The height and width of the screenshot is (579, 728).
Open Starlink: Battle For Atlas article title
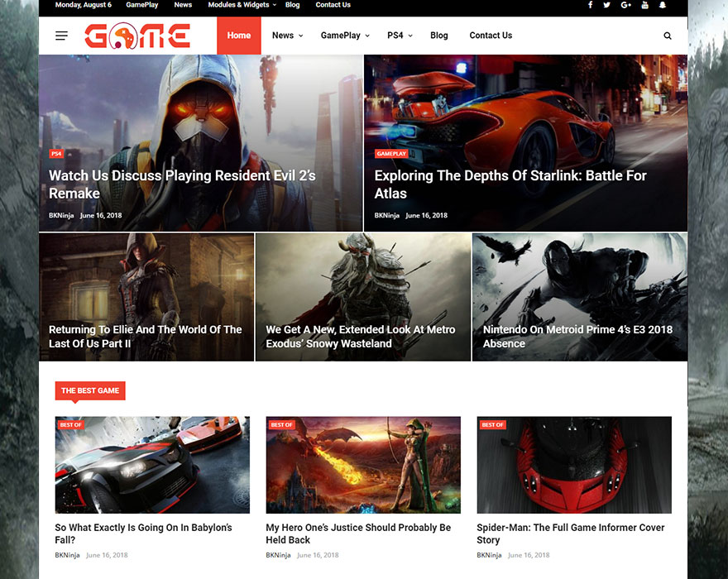510,184
